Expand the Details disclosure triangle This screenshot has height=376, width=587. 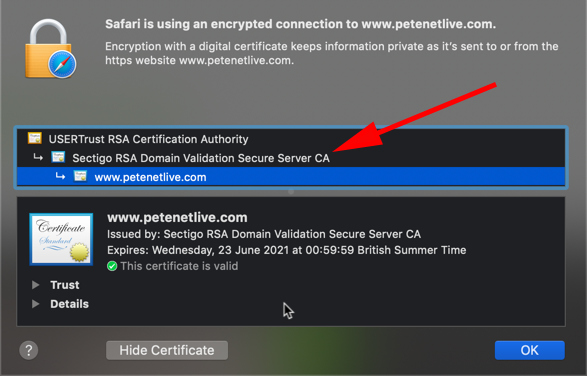coord(36,304)
